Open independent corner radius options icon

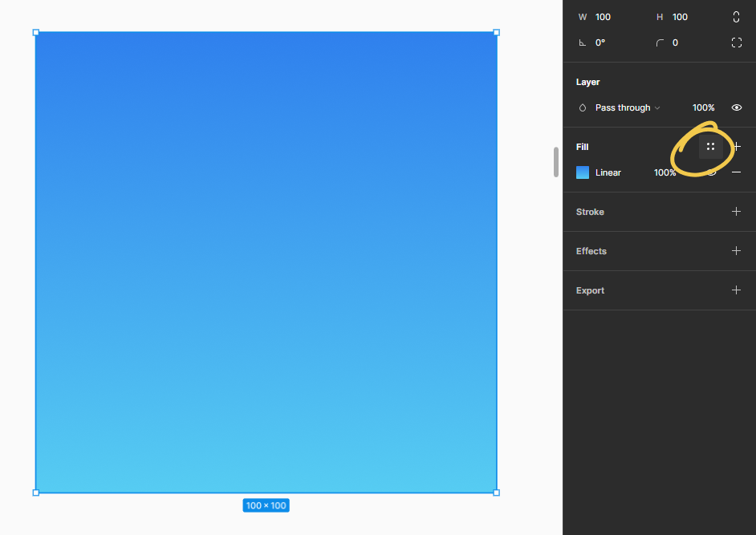tap(736, 43)
